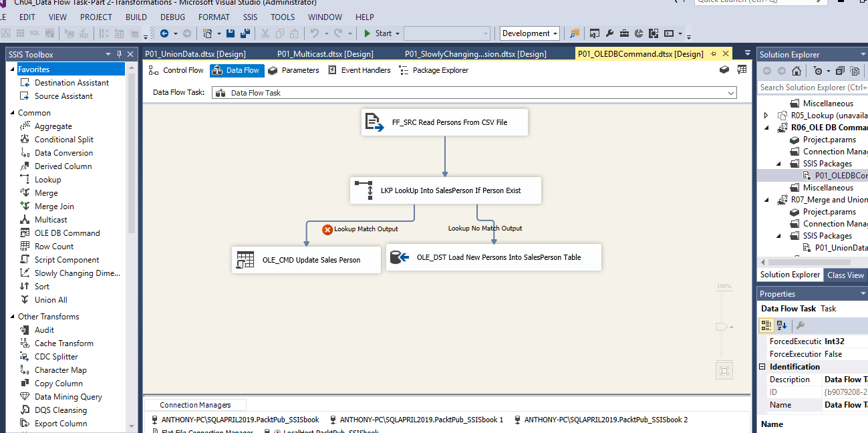The width and height of the screenshot is (868, 433).
Task: Select Lookup transform in toolbox
Action: click(x=47, y=180)
